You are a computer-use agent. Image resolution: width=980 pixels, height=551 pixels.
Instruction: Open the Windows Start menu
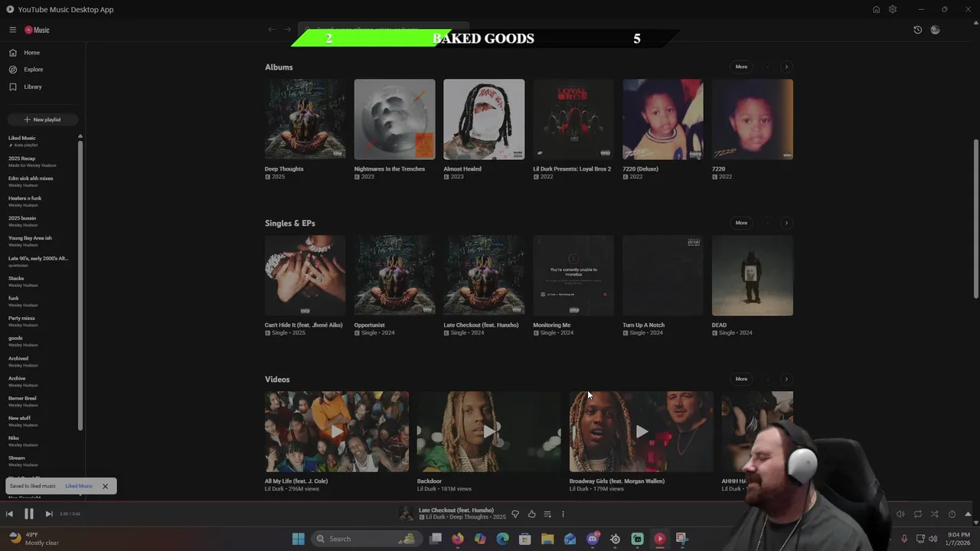(x=298, y=539)
